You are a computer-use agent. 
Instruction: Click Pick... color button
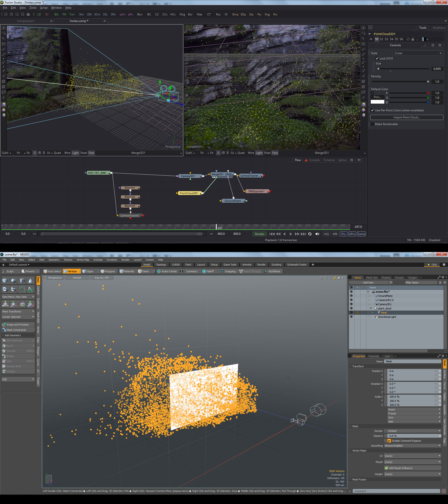[377, 97]
